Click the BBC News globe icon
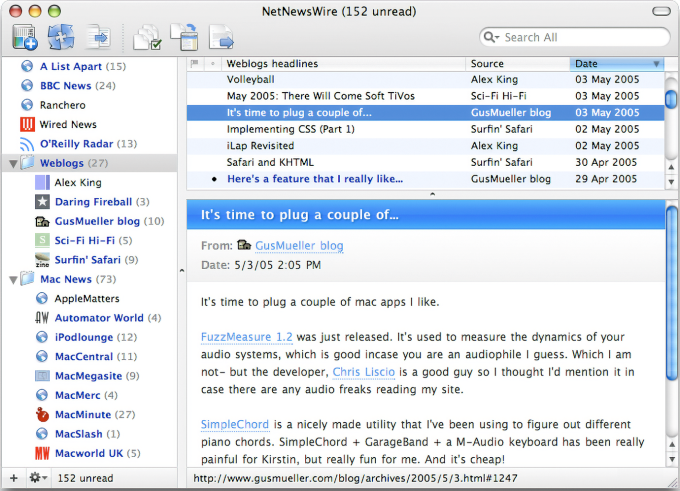 (x=27, y=85)
